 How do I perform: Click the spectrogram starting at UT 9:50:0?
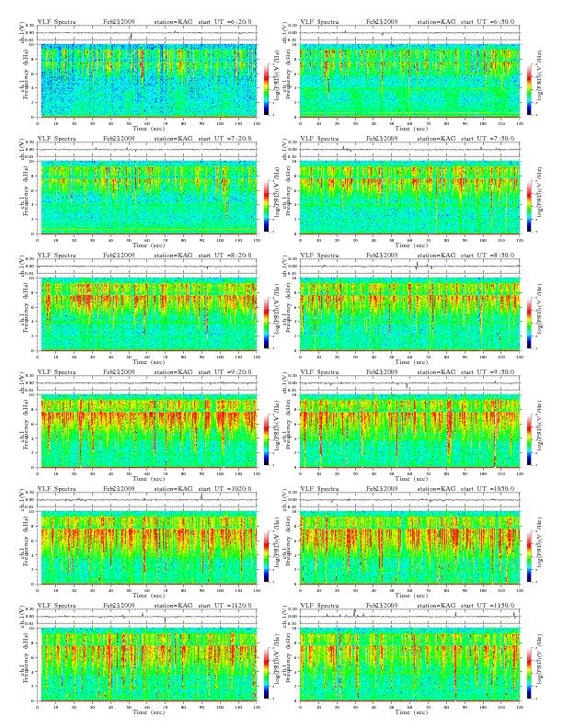point(409,431)
